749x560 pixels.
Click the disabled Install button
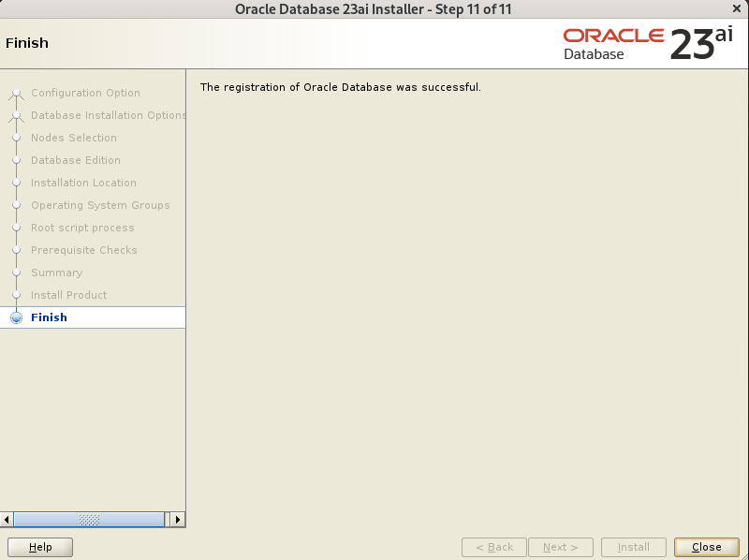pyautogui.click(x=634, y=547)
